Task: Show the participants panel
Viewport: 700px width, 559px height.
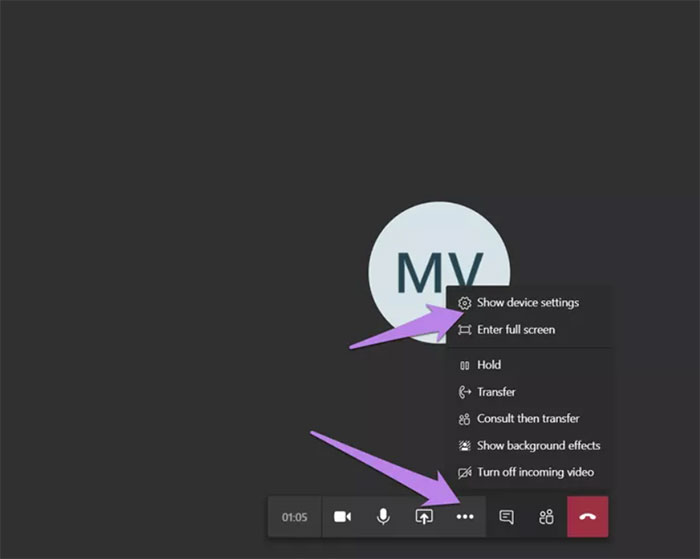Action: pos(546,517)
